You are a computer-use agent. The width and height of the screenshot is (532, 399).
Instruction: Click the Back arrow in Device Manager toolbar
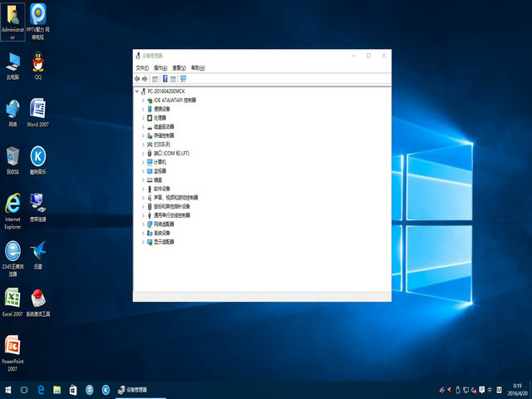pos(137,79)
